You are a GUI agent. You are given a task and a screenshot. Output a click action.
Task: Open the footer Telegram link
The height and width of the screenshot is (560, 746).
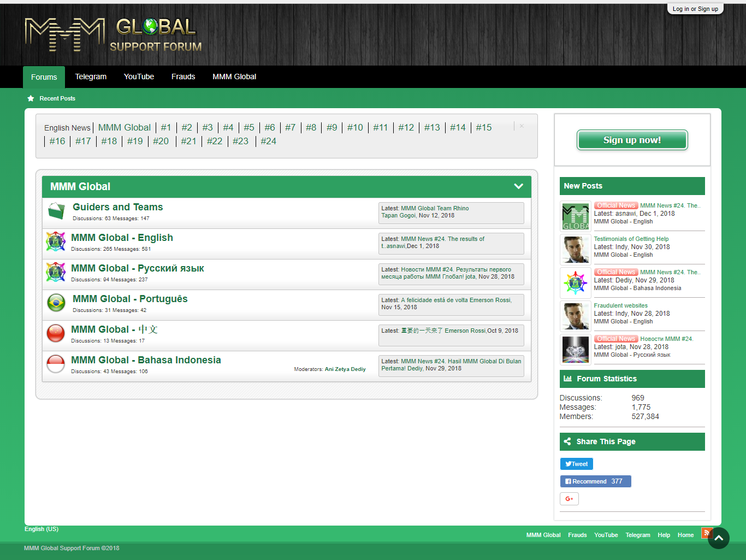638,535
